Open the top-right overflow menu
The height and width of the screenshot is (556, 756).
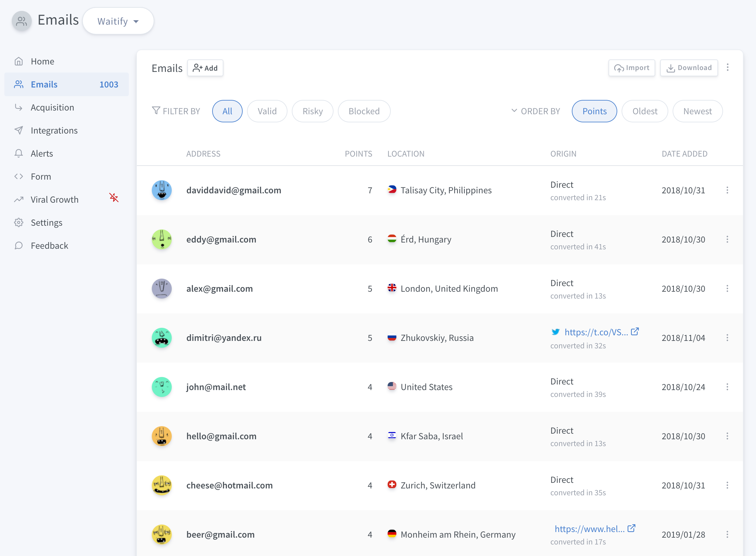[x=728, y=68]
